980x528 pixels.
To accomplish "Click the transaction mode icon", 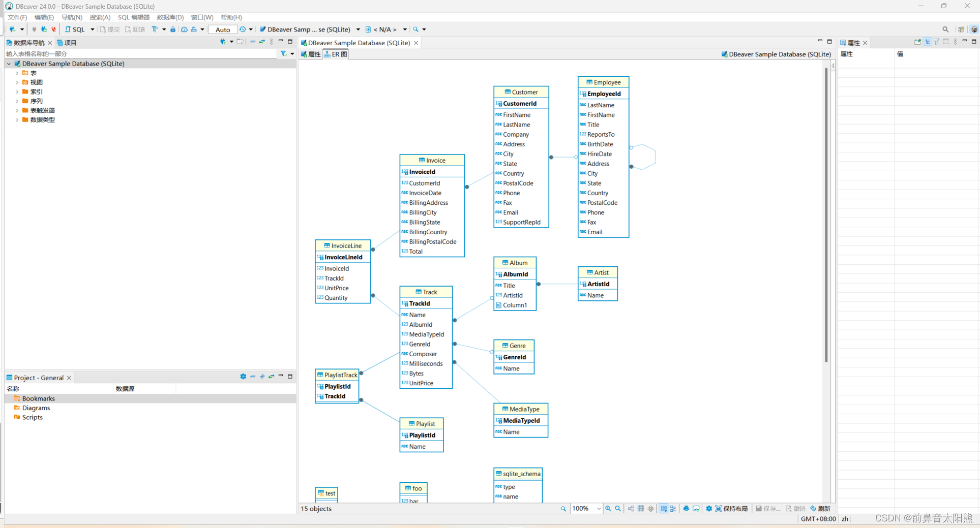I will [x=155, y=29].
